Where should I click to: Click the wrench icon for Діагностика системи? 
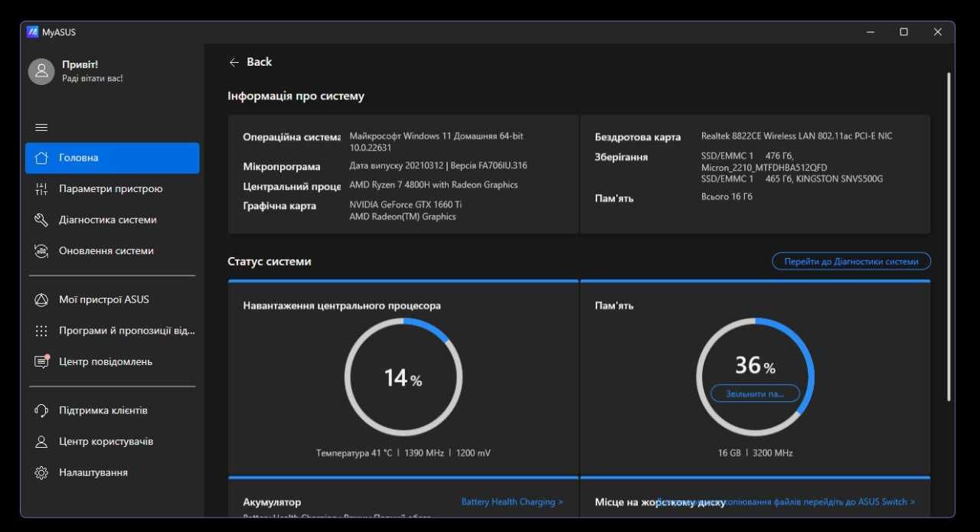[x=41, y=220]
